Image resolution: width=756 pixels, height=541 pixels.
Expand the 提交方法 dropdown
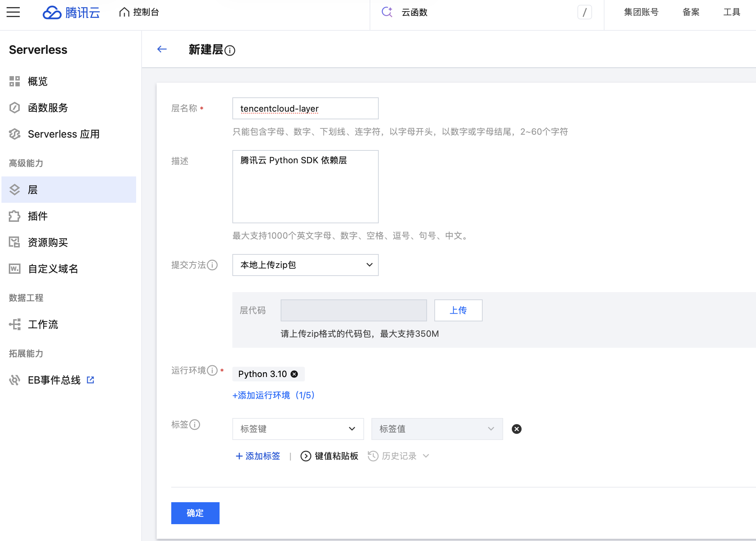(x=306, y=265)
